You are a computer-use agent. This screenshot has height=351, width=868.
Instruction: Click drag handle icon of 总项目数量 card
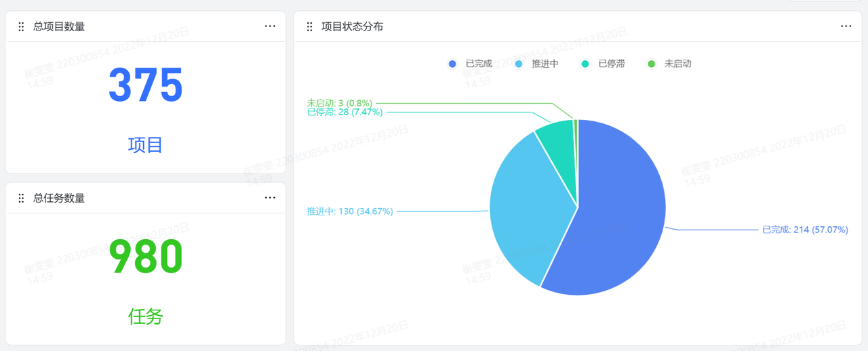pos(21,26)
